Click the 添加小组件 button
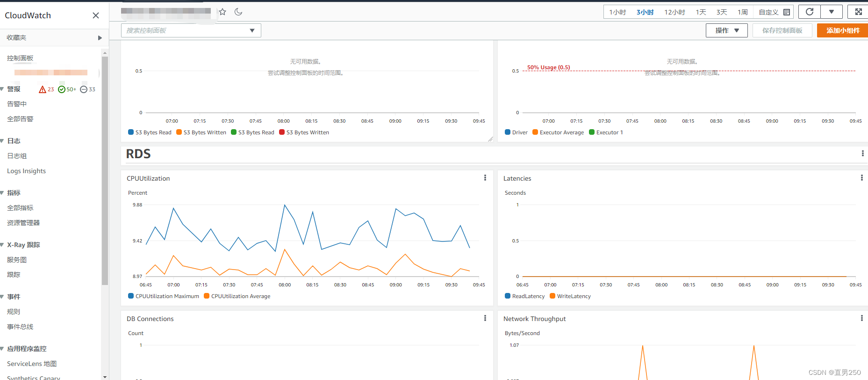Image resolution: width=868 pixels, height=380 pixels. [x=842, y=30]
